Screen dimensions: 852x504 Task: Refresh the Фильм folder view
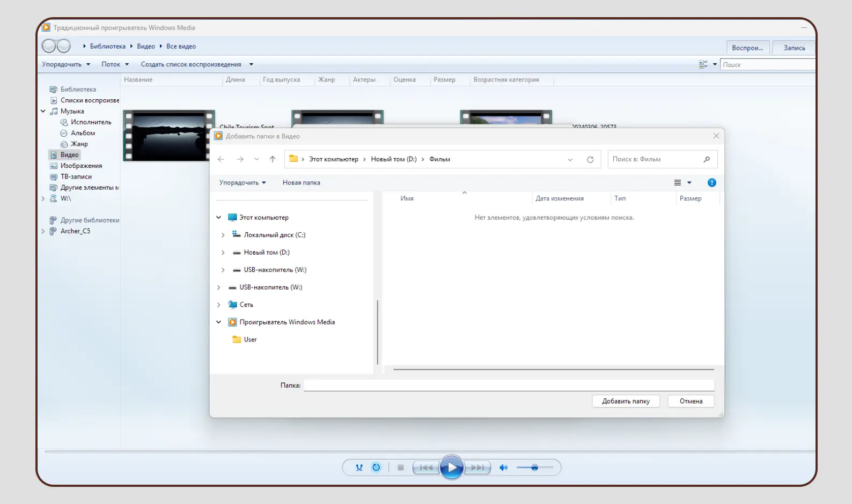[x=590, y=160]
